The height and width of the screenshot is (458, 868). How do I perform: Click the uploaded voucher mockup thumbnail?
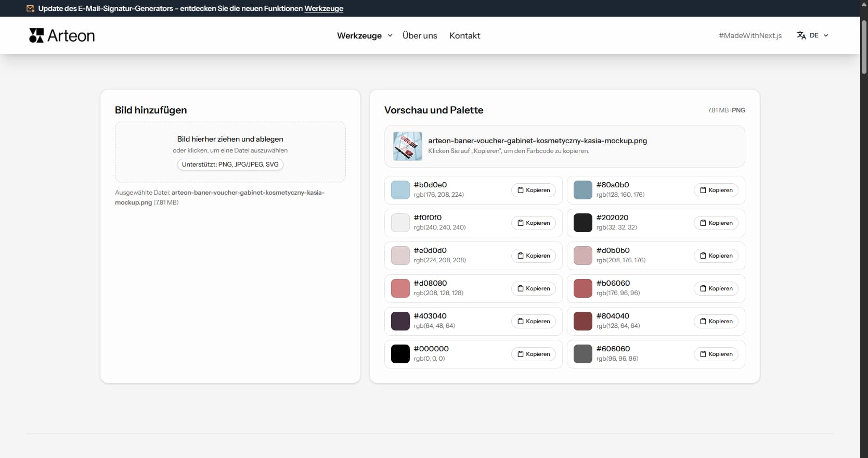[x=407, y=146]
